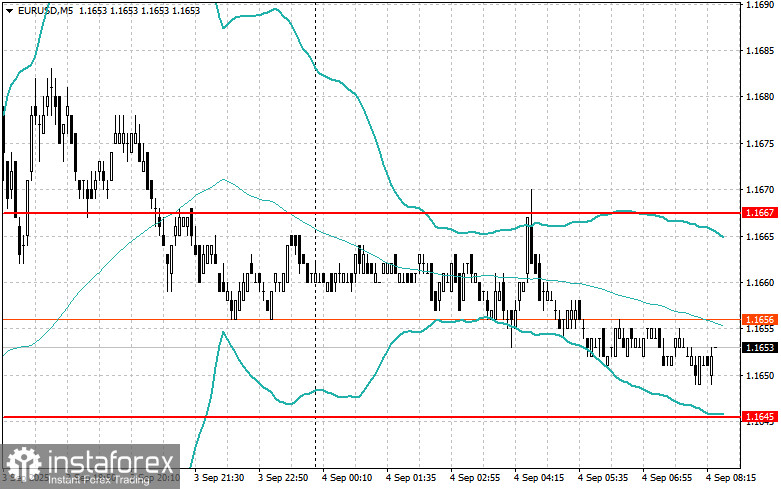The height and width of the screenshot is (489, 781).
Task: Select the 1.1670 price axis value
Action: pyautogui.click(x=760, y=190)
